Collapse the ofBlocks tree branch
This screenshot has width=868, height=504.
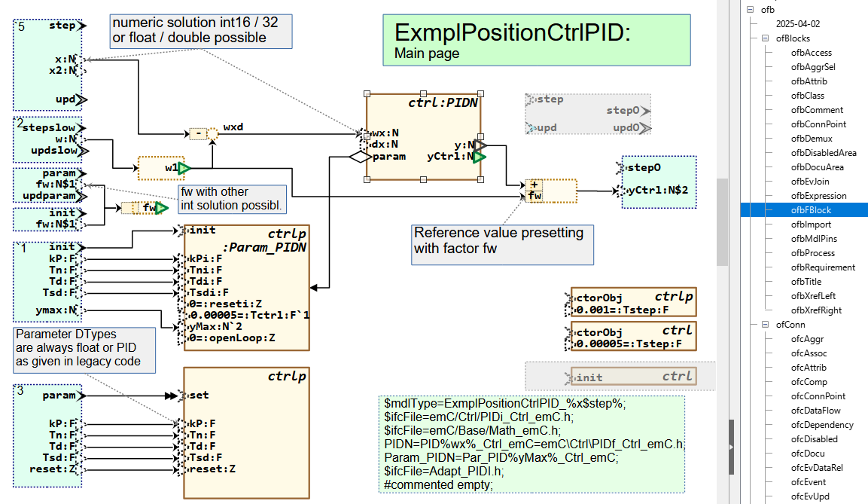(x=764, y=38)
